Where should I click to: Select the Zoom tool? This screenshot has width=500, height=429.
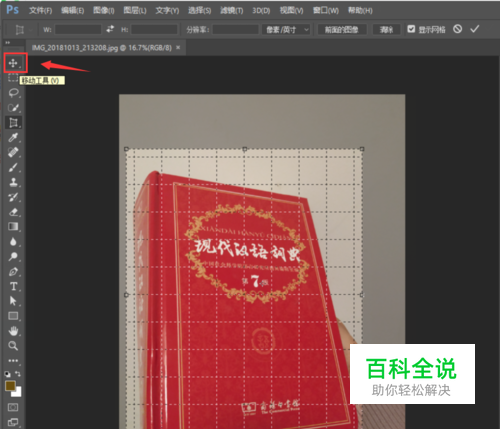pos(13,346)
